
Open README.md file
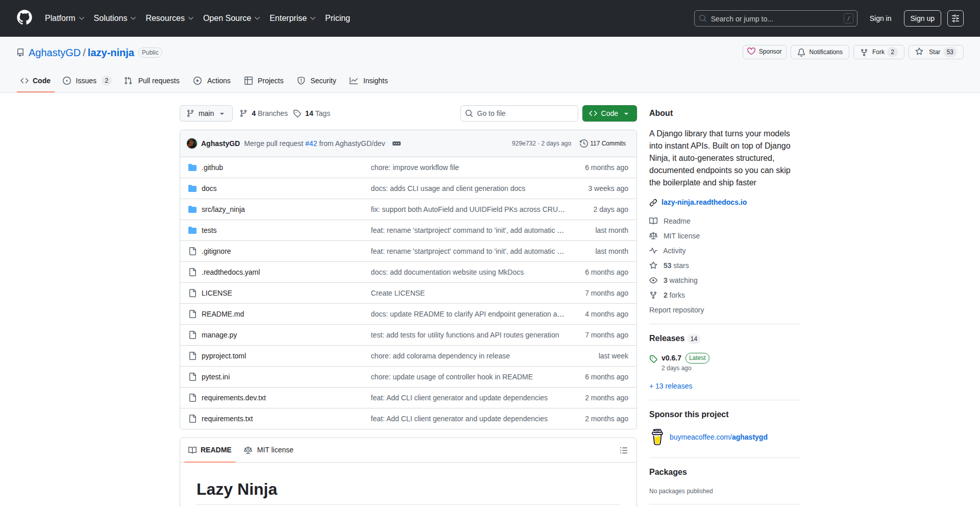tap(223, 314)
